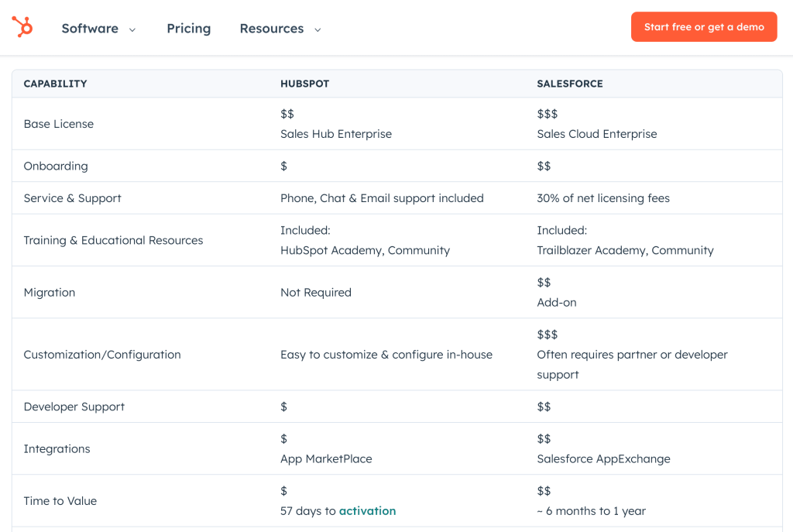Click the Add-on cell text
793x532 pixels.
(556, 303)
